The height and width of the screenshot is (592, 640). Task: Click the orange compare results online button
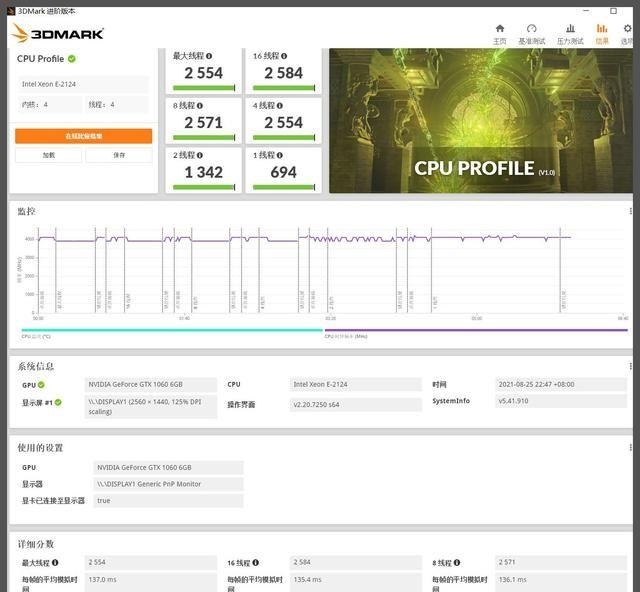pos(84,136)
